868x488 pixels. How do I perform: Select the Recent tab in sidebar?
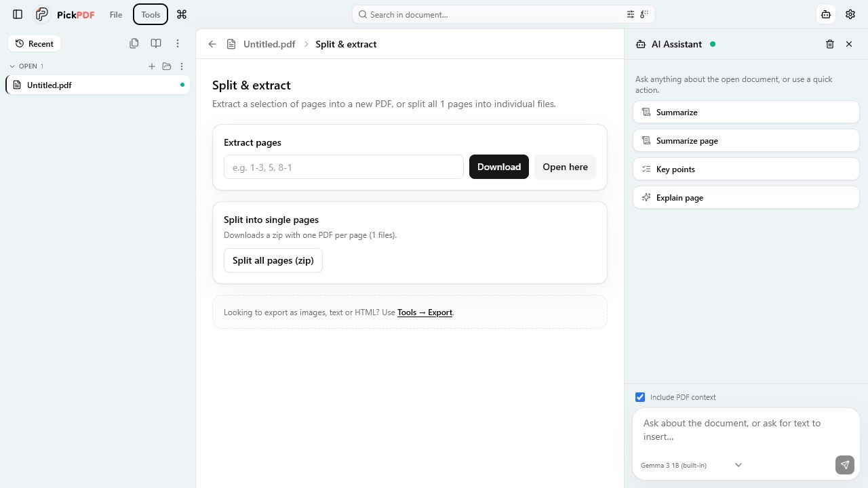pyautogui.click(x=34, y=43)
